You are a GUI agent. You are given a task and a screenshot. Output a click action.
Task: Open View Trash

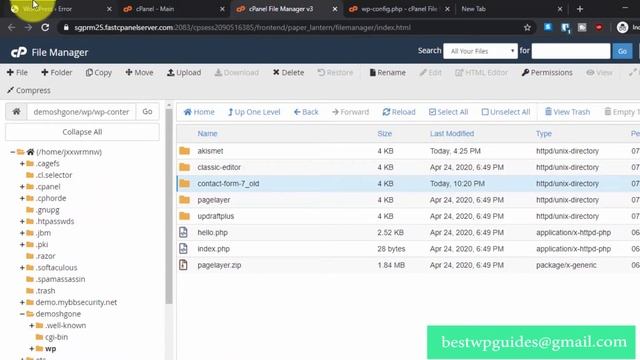point(567,112)
